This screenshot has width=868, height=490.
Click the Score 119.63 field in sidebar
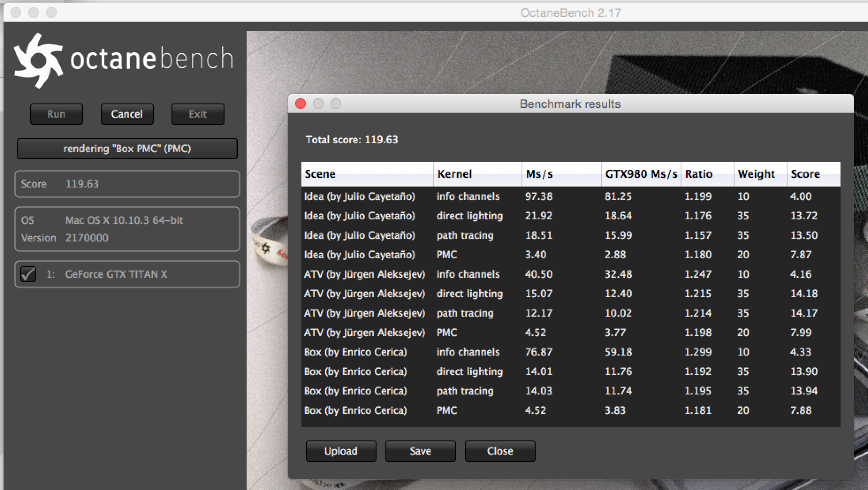(x=127, y=184)
